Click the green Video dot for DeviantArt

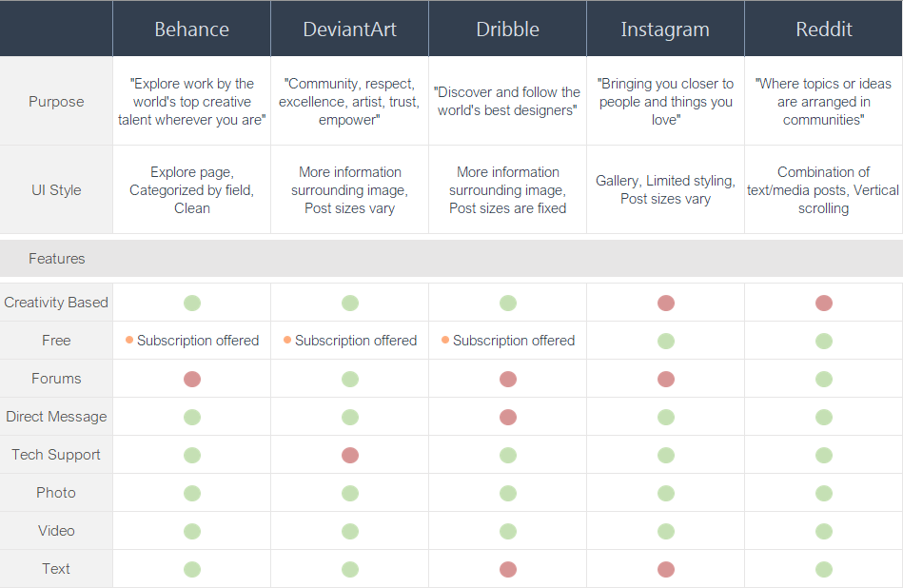pos(350,531)
